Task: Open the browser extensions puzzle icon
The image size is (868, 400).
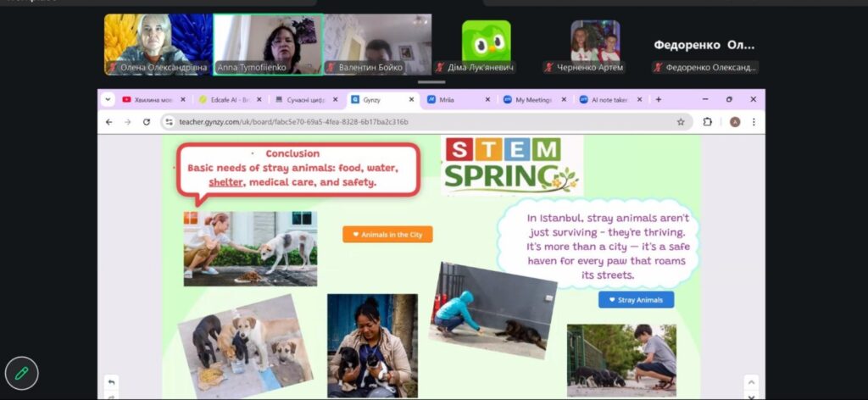Action: click(x=708, y=122)
